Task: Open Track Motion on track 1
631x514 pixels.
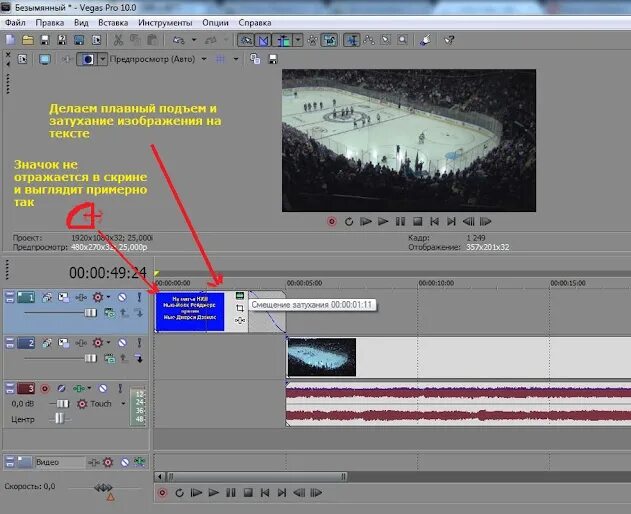Action: point(64,297)
